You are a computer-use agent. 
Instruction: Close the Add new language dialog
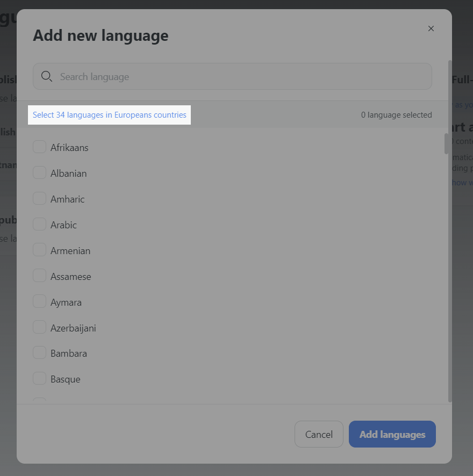pyautogui.click(x=431, y=28)
